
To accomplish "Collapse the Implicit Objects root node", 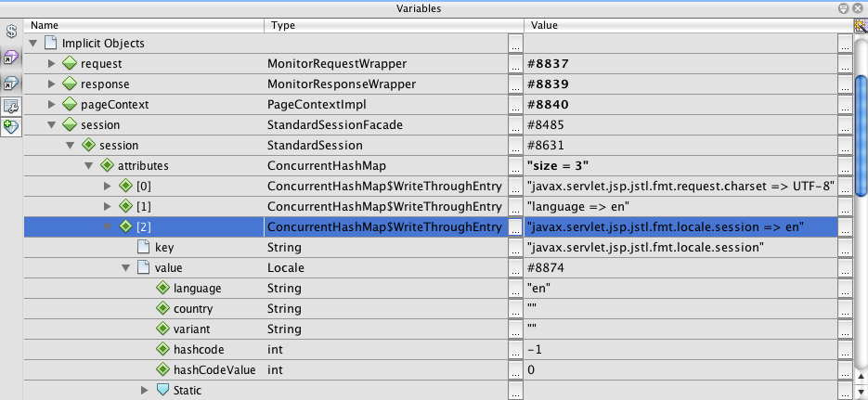I will [34, 44].
